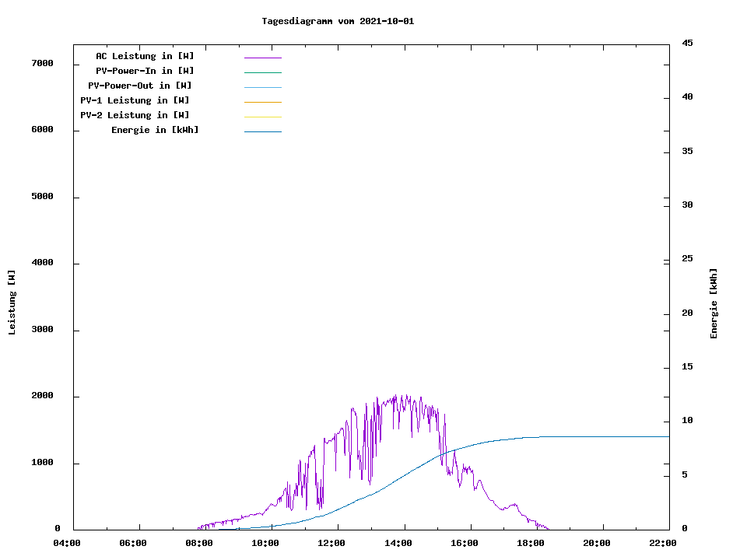
Task: Click the 12:00 tick label on time axis
Action: coord(331,543)
